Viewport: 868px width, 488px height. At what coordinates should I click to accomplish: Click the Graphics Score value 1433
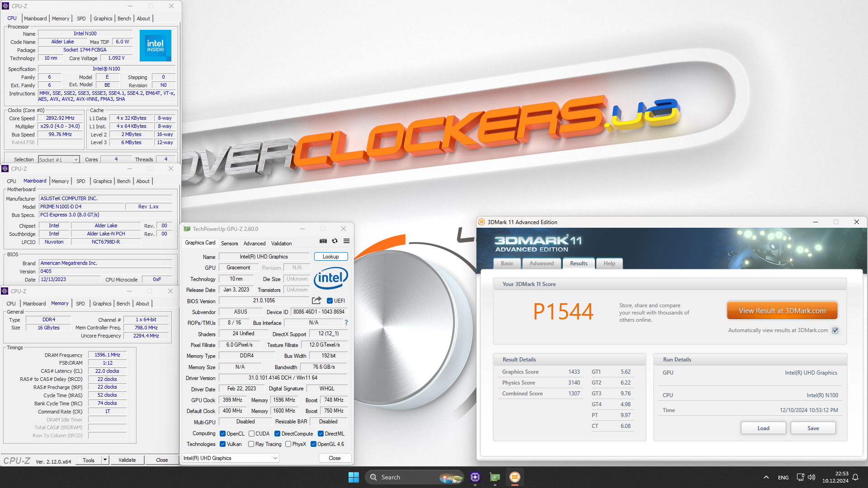pyautogui.click(x=574, y=372)
